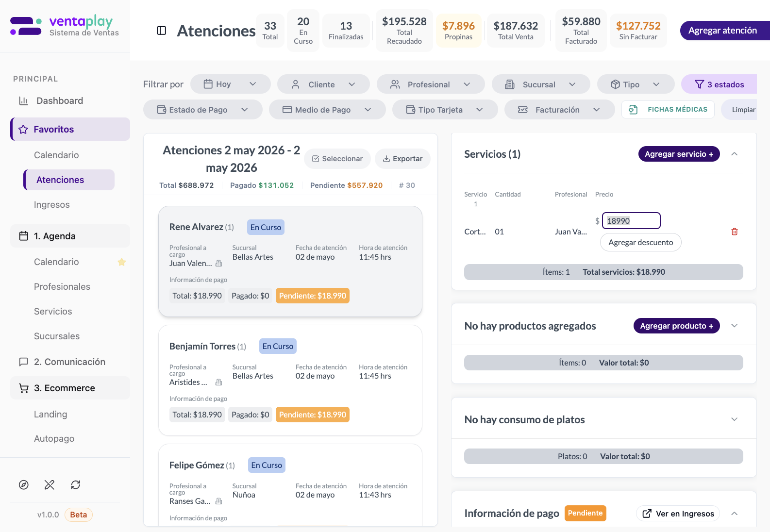Click the En Curso stat card showing 20
The width and height of the screenshot is (770, 532).
(x=303, y=31)
